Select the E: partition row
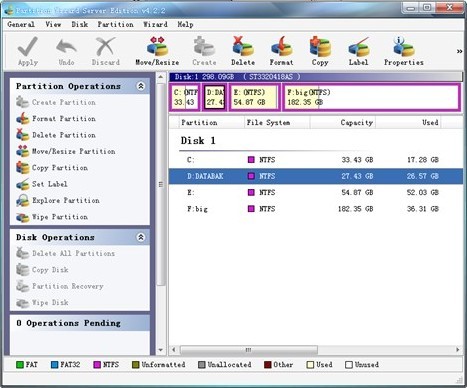The image size is (467, 388). click(316, 192)
